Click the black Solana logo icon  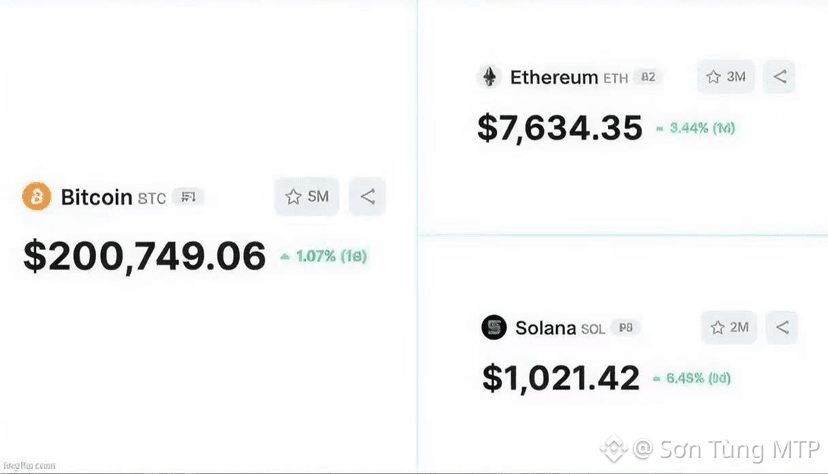[x=494, y=327]
